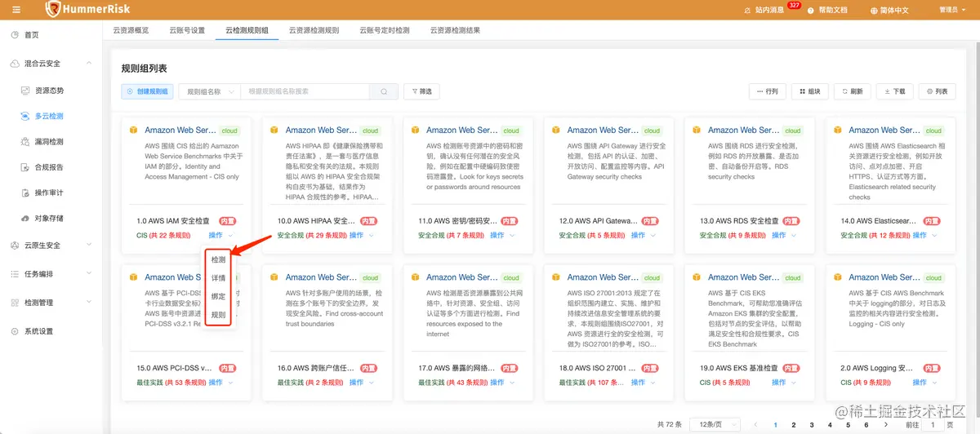Click 共 107 条规则 on ISO 27001 card
This screenshot has height=434, width=980.
coord(604,383)
